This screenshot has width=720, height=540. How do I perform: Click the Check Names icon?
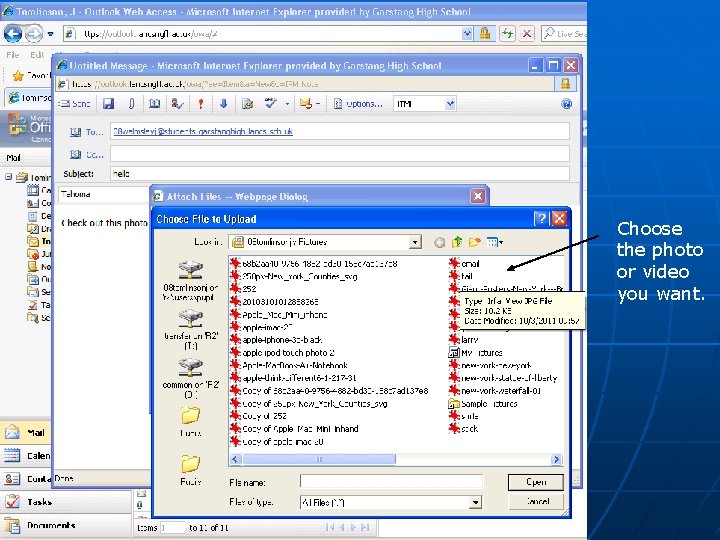coord(177,104)
